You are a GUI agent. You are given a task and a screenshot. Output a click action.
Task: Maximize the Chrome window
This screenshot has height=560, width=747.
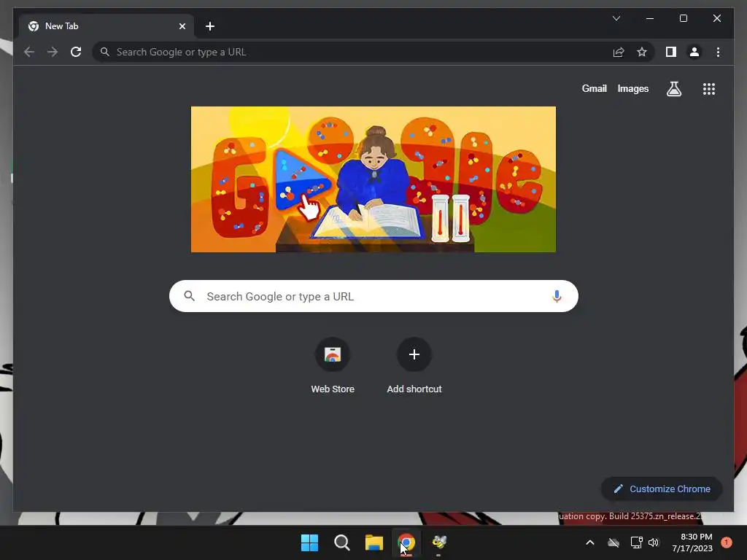click(683, 18)
